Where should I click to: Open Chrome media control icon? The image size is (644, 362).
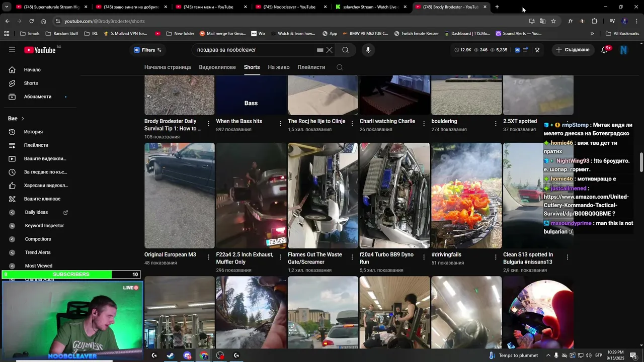(x=612, y=21)
